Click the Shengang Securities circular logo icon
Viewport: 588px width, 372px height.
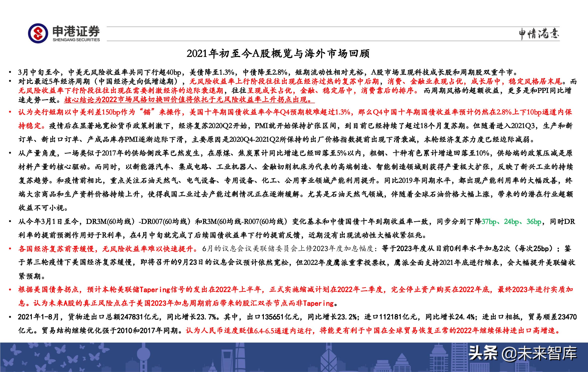pyautogui.click(x=38, y=33)
